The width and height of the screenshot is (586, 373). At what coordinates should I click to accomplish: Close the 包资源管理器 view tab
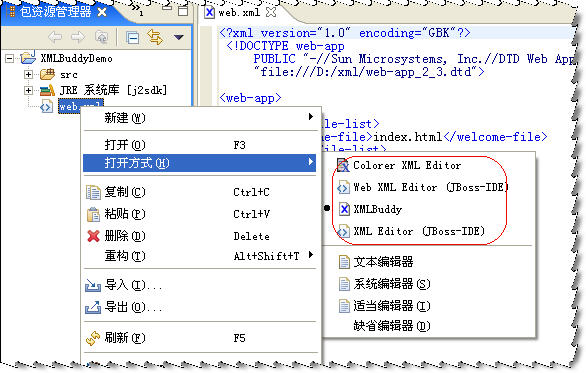[x=102, y=12]
